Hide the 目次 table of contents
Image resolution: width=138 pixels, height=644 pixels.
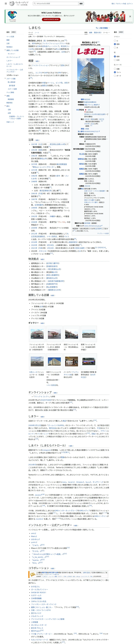pyautogui.click(x=14, y=32)
